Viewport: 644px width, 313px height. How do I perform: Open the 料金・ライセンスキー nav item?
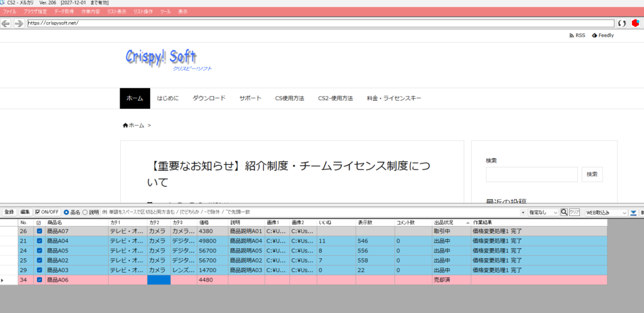[x=394, y=98]
